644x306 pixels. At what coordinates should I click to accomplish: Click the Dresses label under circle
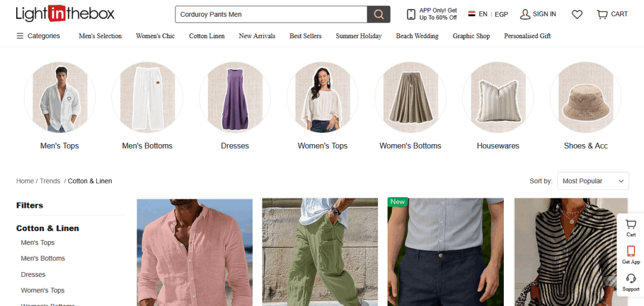tap(235, 146)
